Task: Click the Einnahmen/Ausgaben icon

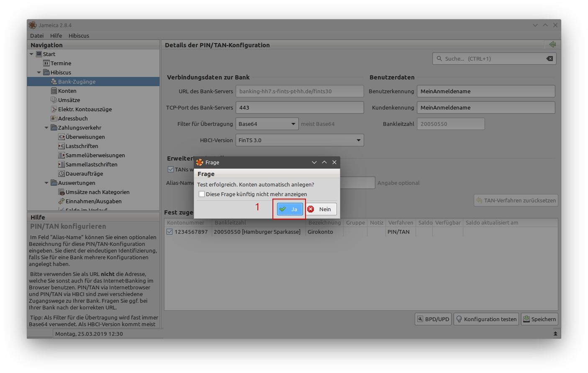Action: [62, 201]
